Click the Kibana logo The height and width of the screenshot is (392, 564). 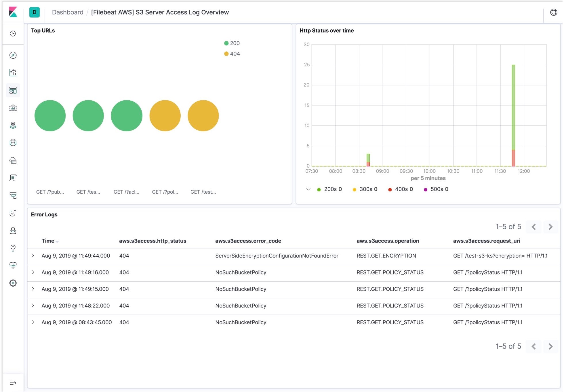(13, 12)
